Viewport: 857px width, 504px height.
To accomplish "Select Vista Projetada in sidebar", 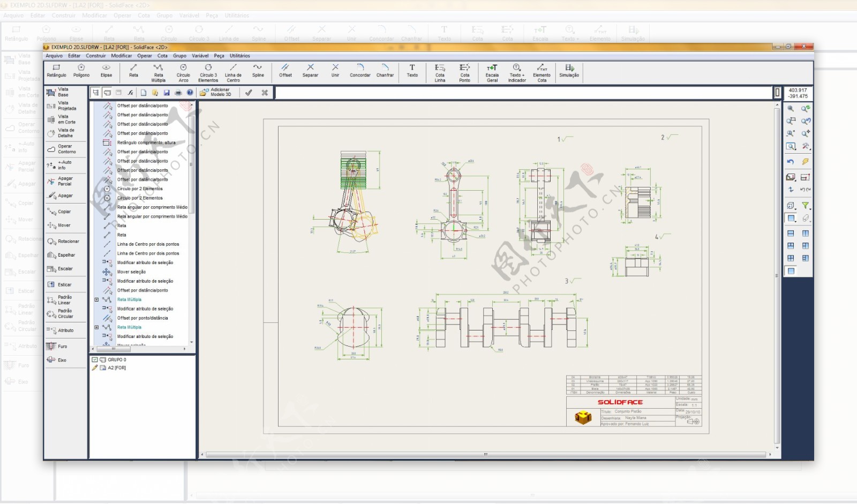I will pyautogui.click(x=62, y=106).
